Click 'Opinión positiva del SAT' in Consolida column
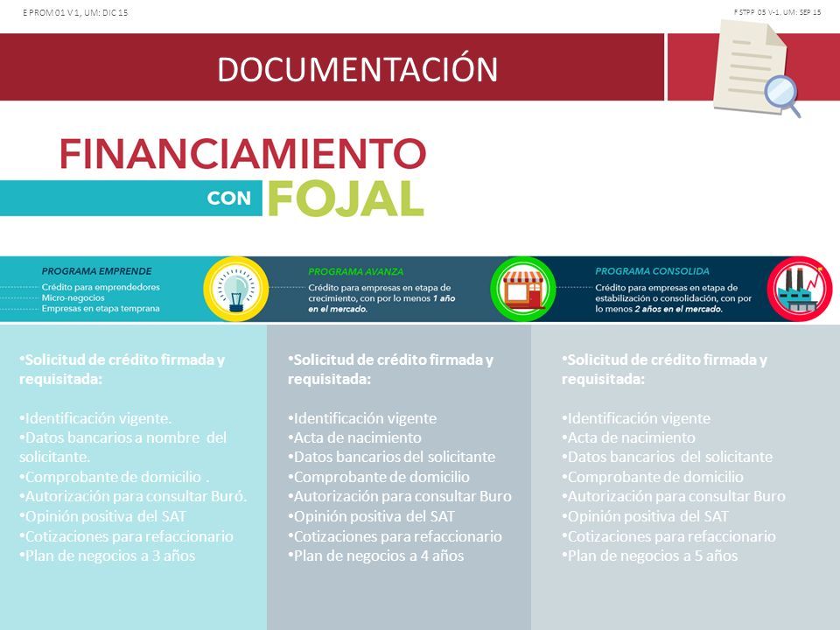Screen dimensions: 840x630 tap(645, 516)
